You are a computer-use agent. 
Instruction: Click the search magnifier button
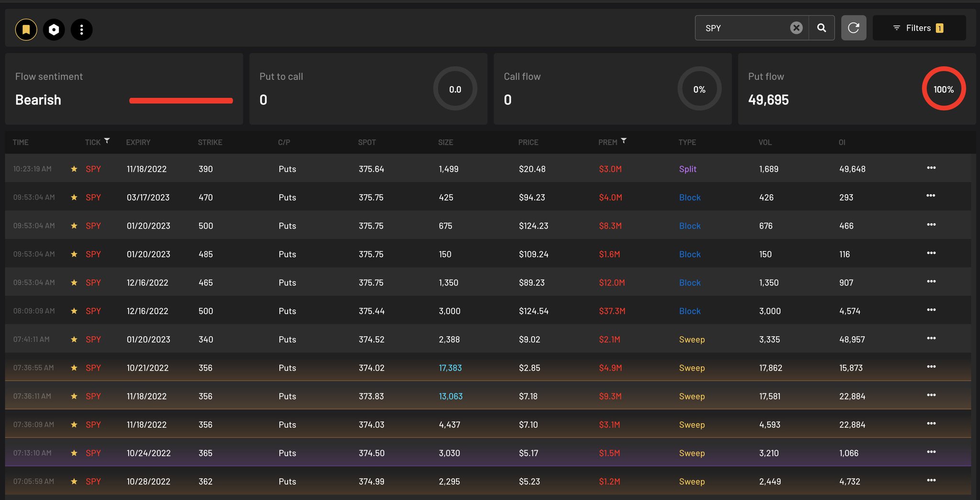(822, 28)
